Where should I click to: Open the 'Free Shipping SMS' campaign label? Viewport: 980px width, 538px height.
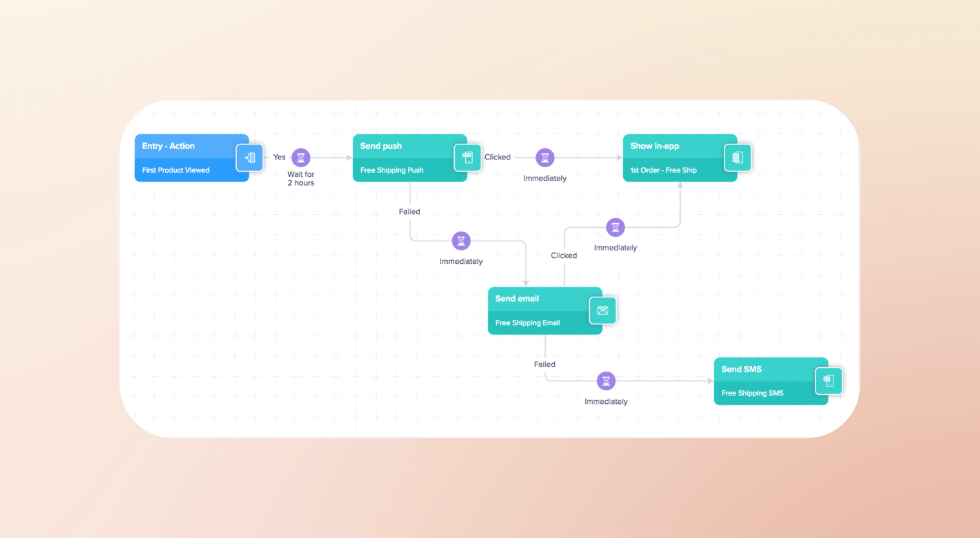tap(752, 394)
